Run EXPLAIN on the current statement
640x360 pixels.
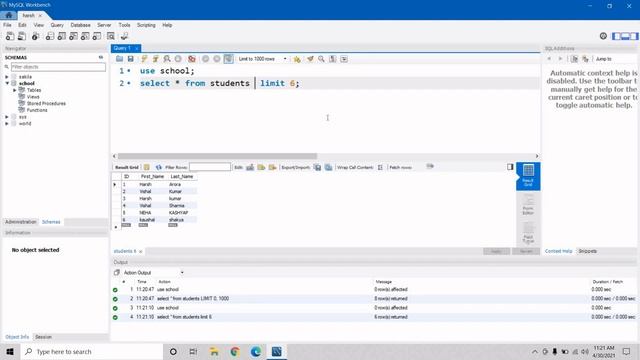pos(167,59)
